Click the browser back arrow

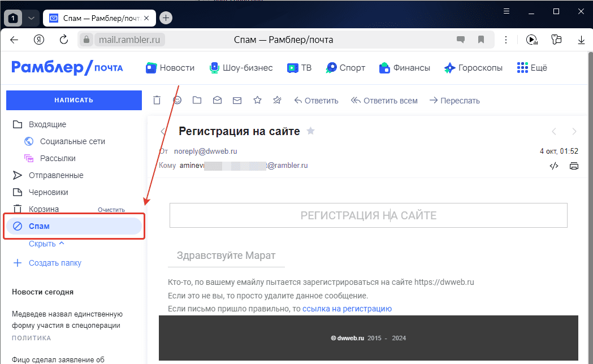point(14,40)
